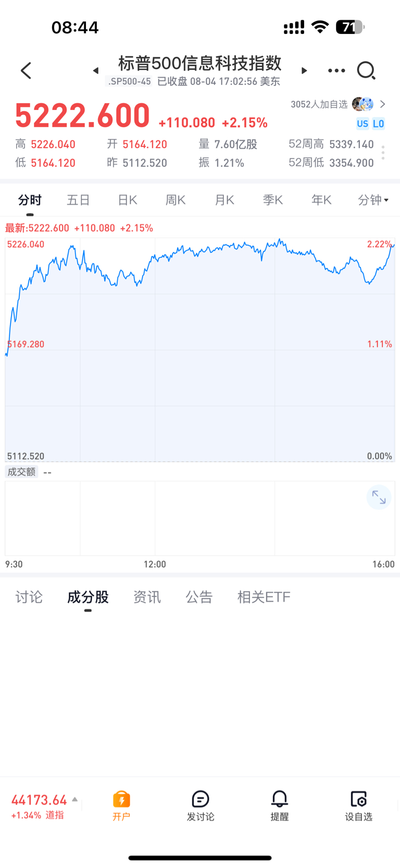Expand more quote details via vertical dots

[383, 153]
